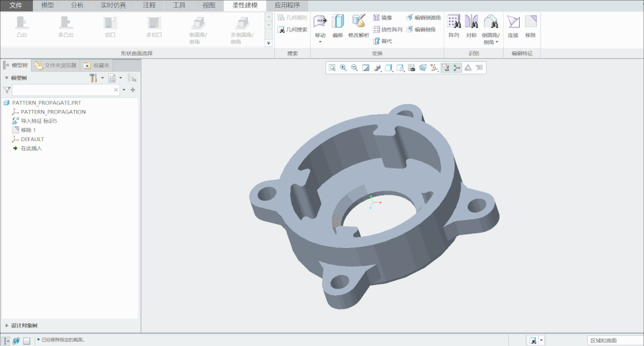Switch to the 模型 ribbon tab
The width and height of the screenshot is (644, 346).
tap(48, 5)
